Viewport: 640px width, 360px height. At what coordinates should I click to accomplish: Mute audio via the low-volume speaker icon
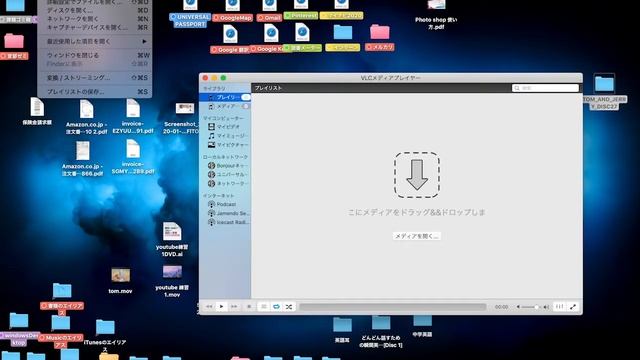click(518, 307)
